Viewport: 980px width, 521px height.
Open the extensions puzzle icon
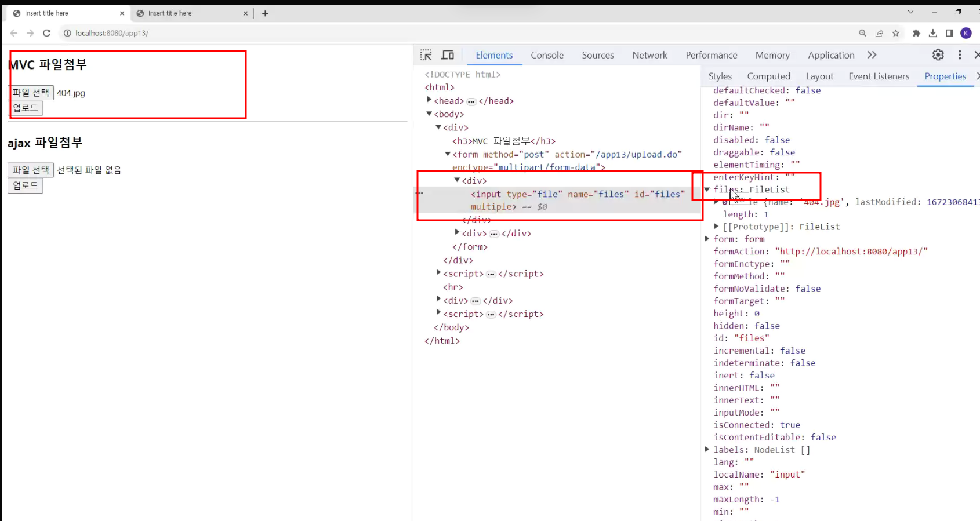(x=916, y=33)
